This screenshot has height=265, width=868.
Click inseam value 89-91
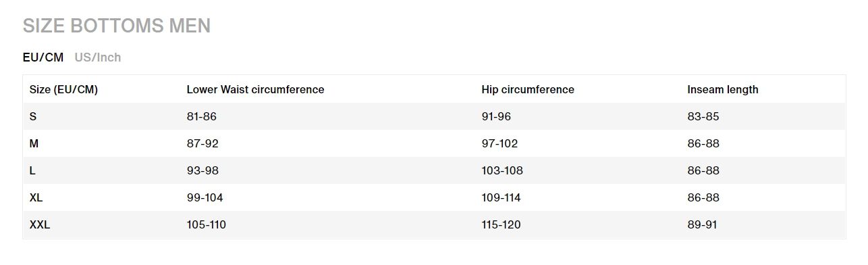click(x=702, y=224)
